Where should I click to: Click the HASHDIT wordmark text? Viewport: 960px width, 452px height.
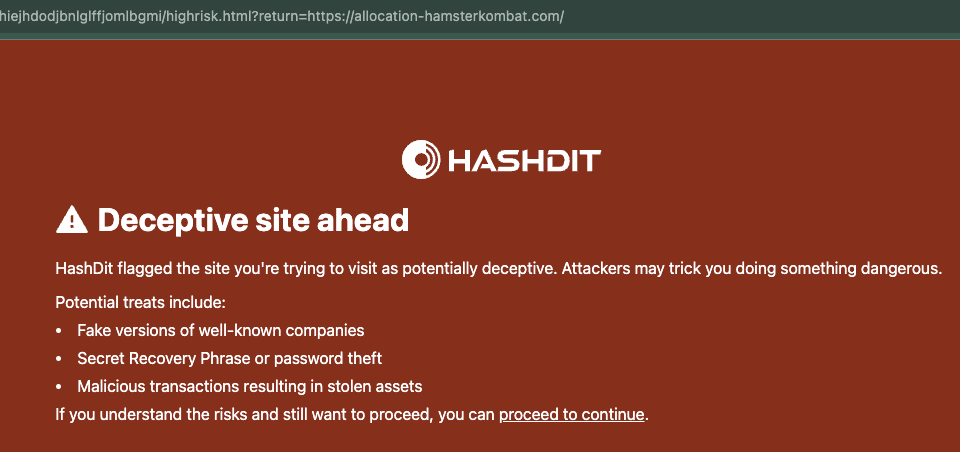[x=523, y=161]
